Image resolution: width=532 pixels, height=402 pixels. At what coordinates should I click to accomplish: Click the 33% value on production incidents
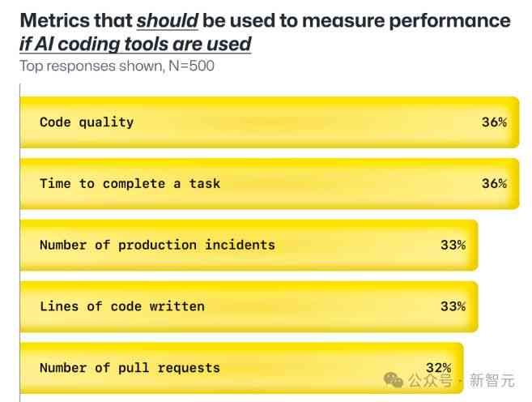[x=453, y=245]
